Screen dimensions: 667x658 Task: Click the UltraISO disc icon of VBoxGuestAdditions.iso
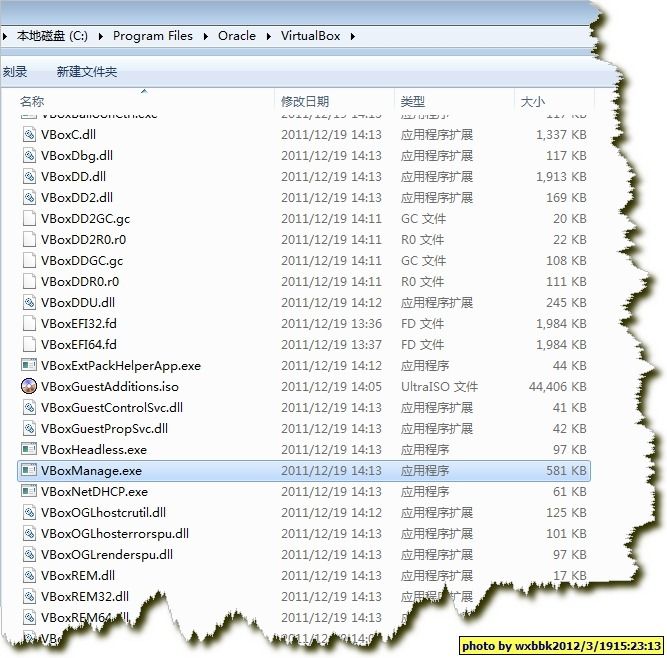click(x=29, y=386)
